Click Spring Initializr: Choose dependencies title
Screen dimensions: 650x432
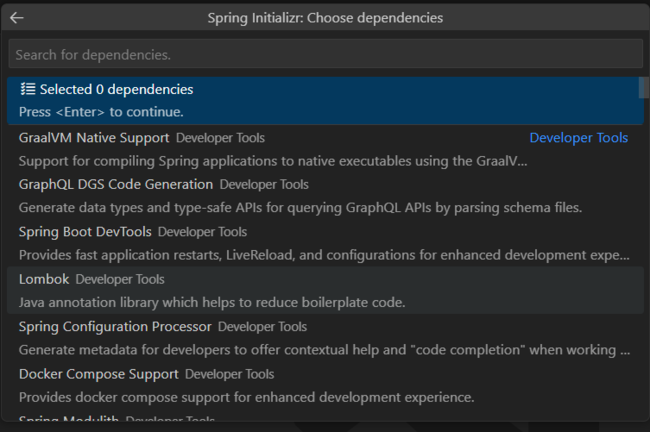click(325, 18)
